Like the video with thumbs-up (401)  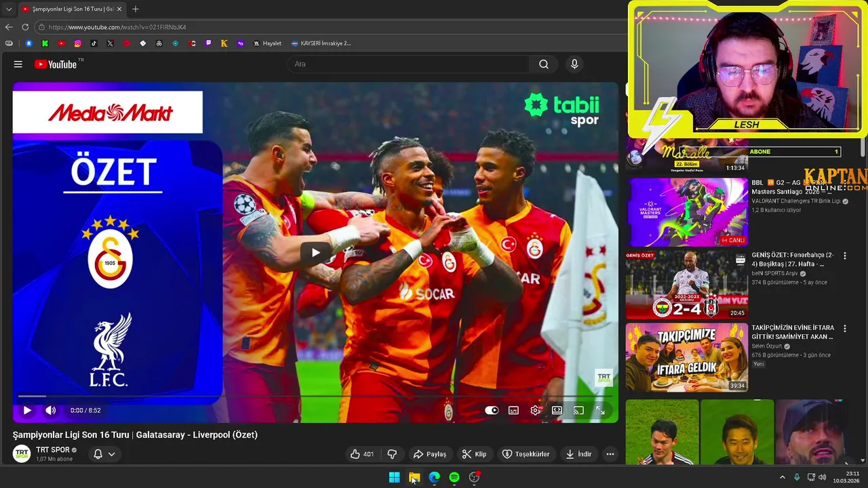[x=362, y=454]
